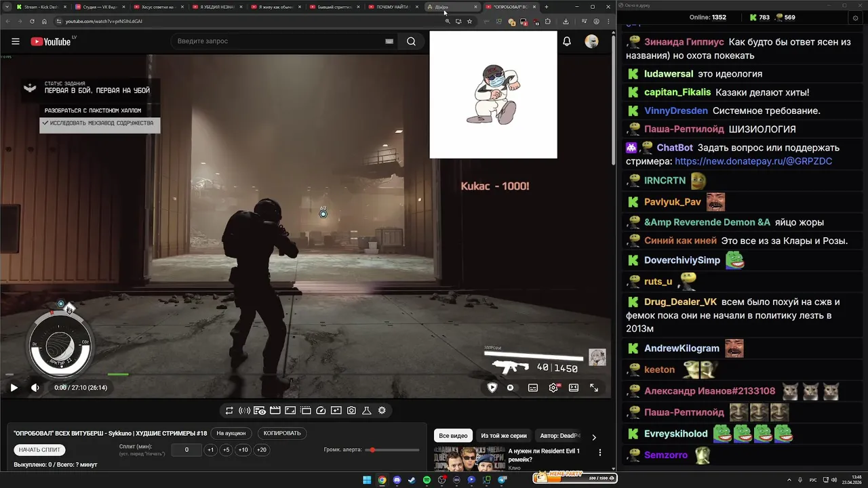Viewport: 868px width, 488px height.
Task: Open a new browser tab
Action: point(547,7)
